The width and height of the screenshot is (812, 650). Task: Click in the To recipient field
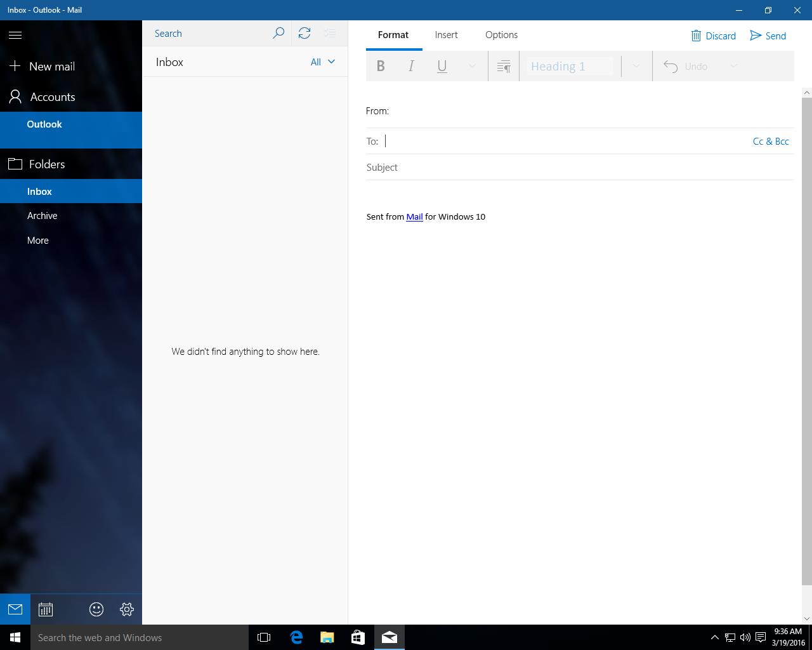pos(565,141)
